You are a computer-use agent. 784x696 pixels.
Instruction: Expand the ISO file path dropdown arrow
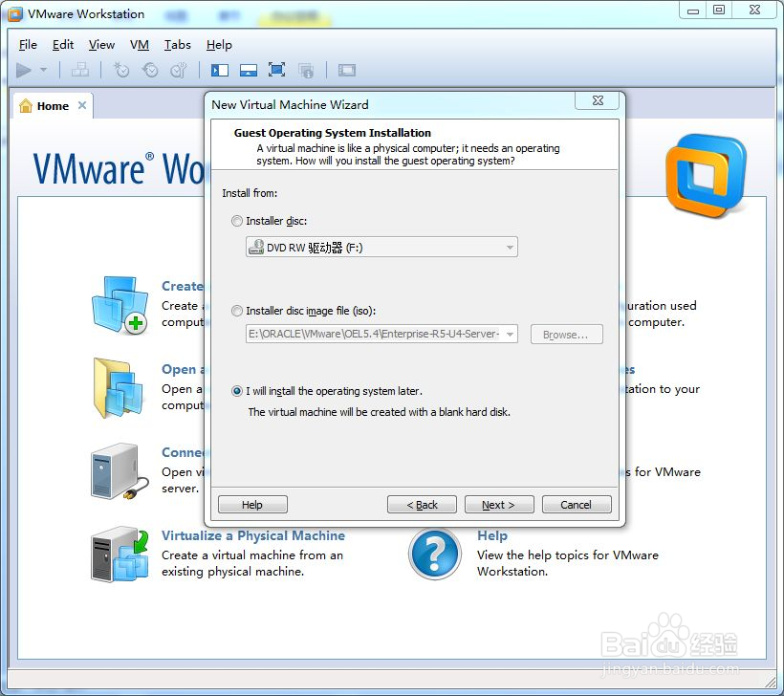tap(510, 334)
